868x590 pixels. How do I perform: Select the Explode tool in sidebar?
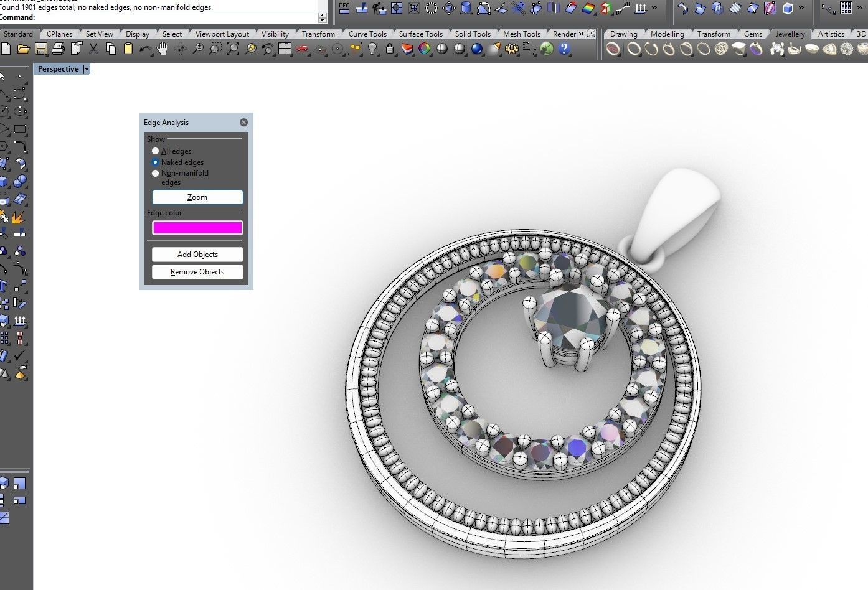[20, 217]
